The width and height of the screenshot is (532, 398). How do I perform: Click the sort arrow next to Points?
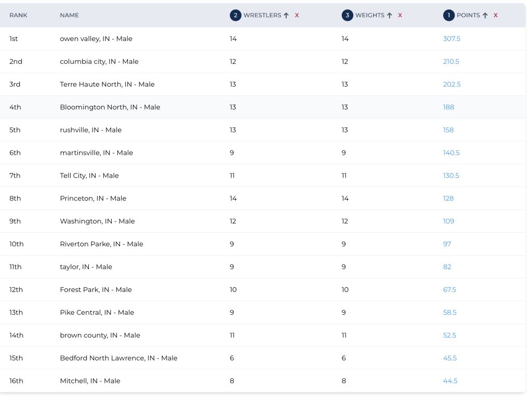click(x=485, y=16)
